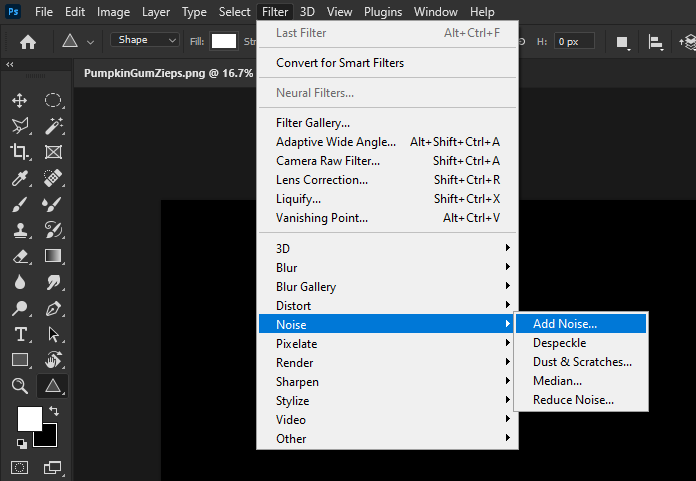Activate the Zoom tool
The height and width of the screenshot is (481, 696).
19,386
